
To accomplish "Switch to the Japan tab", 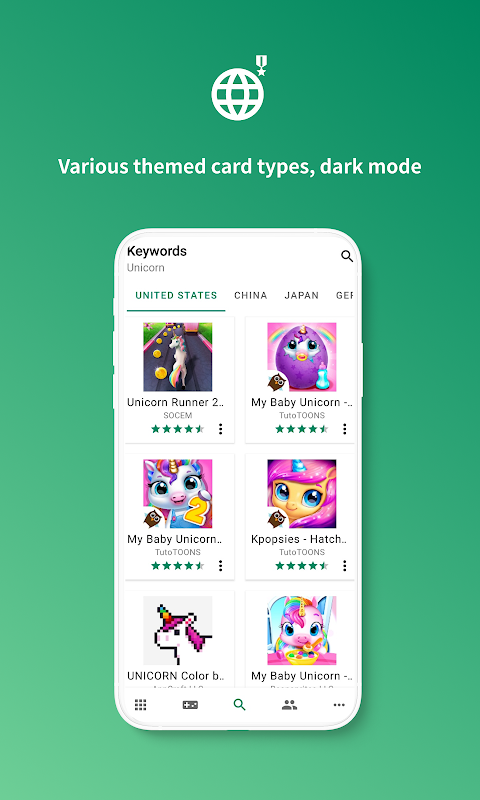I will [x=301, y=295].
